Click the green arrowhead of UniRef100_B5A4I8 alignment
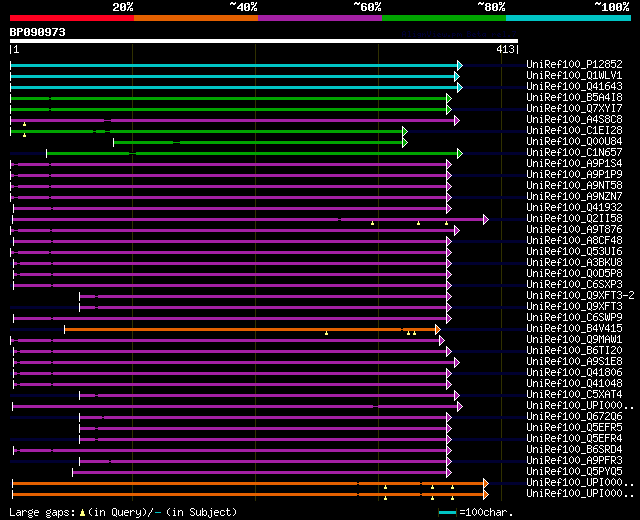 (x=449, y=98)
